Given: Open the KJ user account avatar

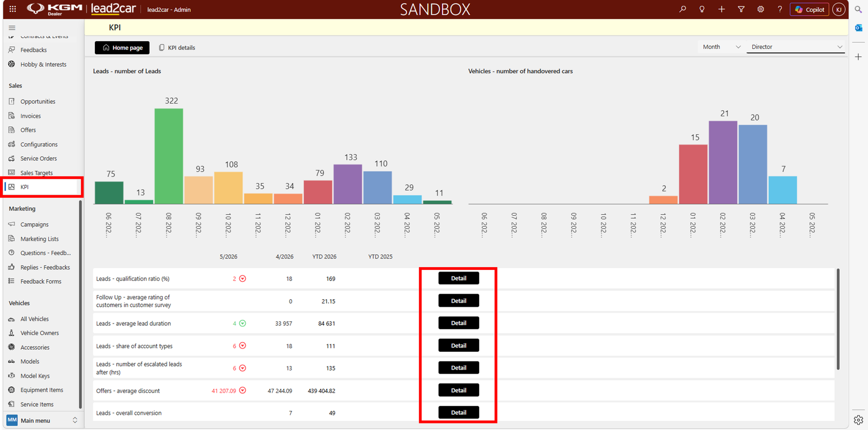Looking at the screenshot, I should [839, 9].
